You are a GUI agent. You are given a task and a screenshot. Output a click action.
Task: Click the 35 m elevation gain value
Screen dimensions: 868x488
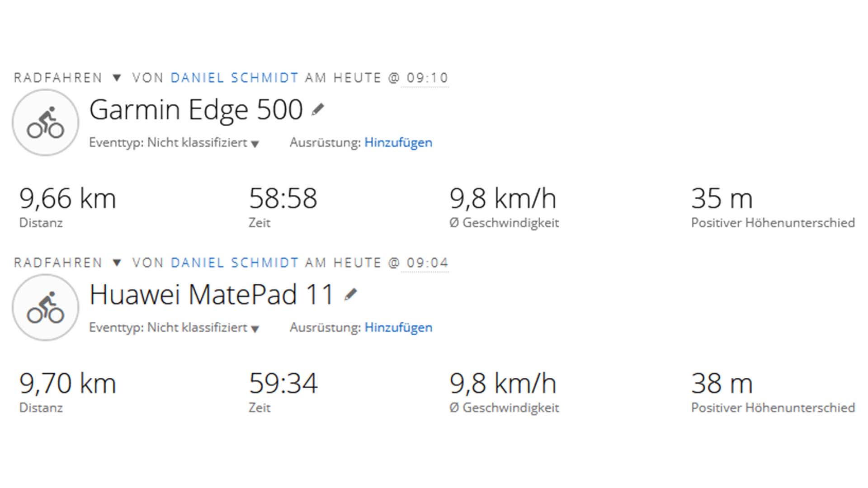(x=722, y=198)
